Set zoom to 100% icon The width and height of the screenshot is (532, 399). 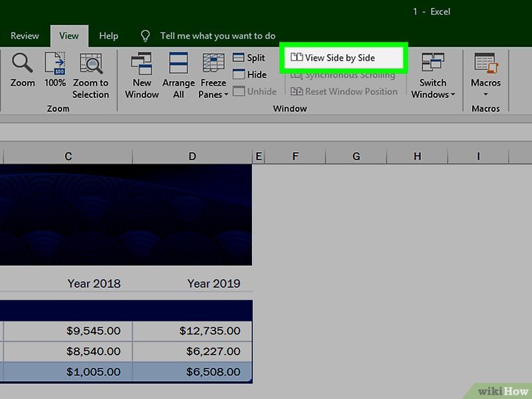55,64
